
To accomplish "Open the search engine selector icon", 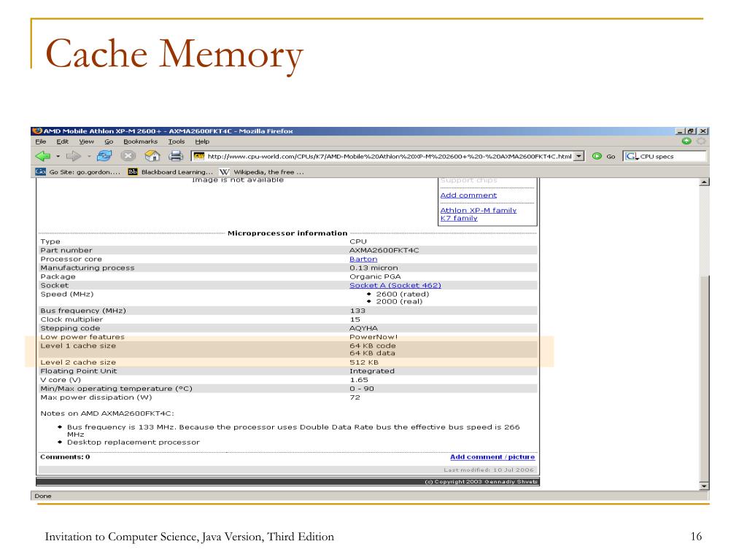I will click(x=632, y=156).
